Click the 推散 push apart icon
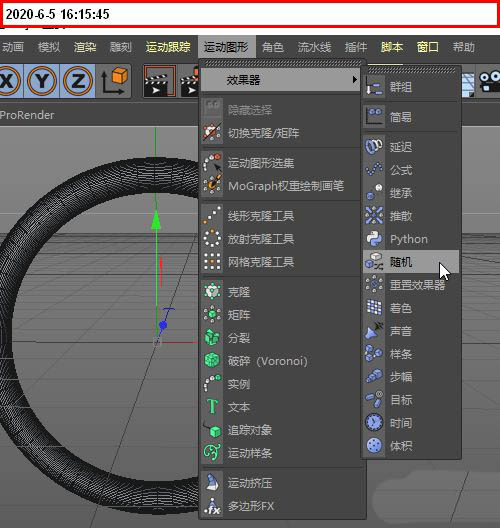 [374, 216]
